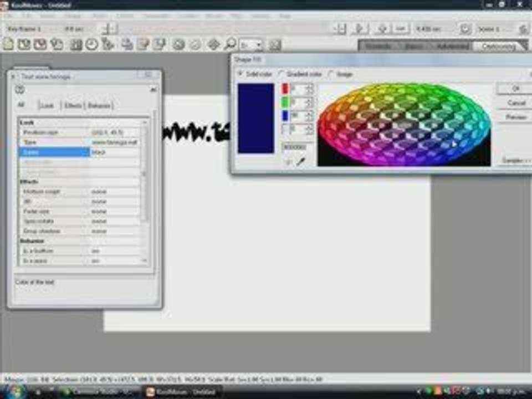Click the notepad icon in main toolbar
This screenshot has width=532, height=399.
click(143, 44)
